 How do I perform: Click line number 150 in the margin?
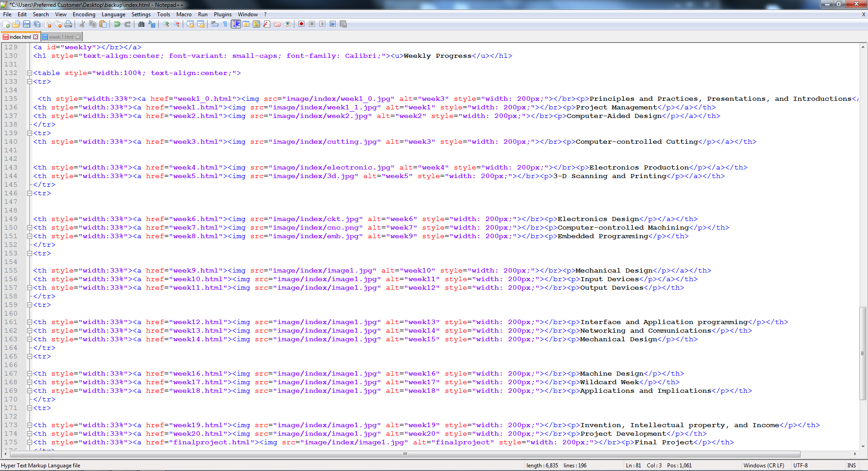point(11,227)
